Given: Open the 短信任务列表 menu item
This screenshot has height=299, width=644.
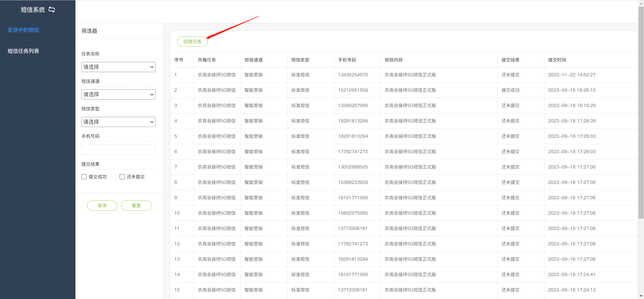Looking at the screenshot, I should coord(23,51).
